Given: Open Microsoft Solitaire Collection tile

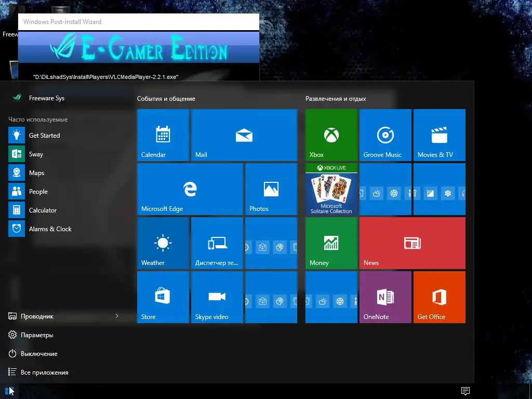Looking at the screenshot, I should (x=331, y=189).
